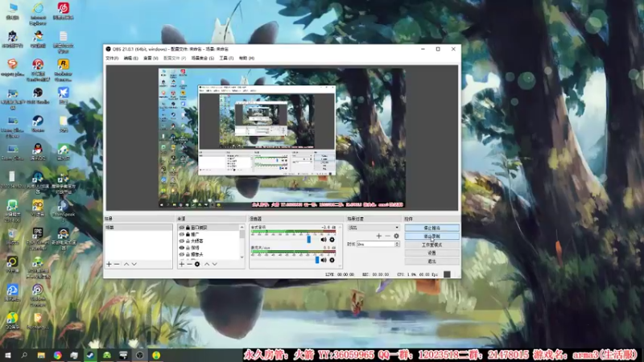Viewport: 644px width, 362px height.
Task: Increase transition duration with up arrow
Action: (x=397, y=243)
